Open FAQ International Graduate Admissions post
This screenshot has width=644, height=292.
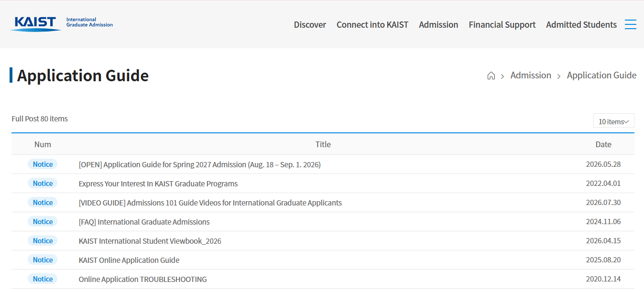coord(144,222)
